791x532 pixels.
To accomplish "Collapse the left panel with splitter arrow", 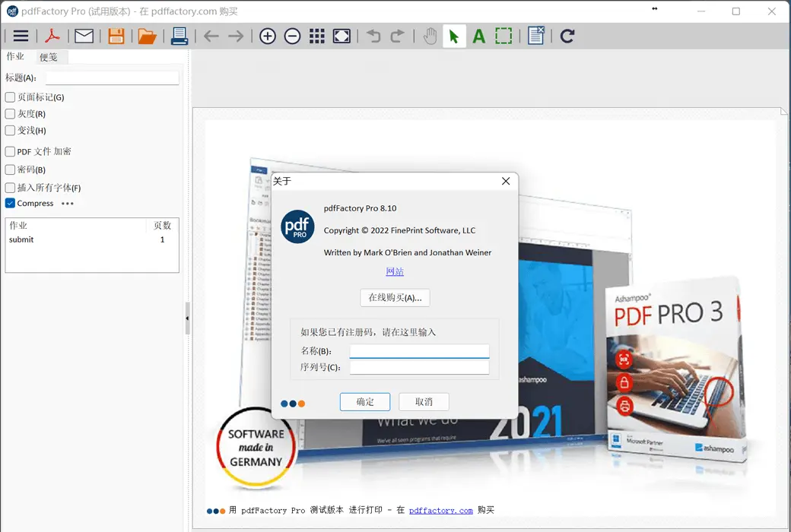I will pyautogui.click(x=187, y=318).
